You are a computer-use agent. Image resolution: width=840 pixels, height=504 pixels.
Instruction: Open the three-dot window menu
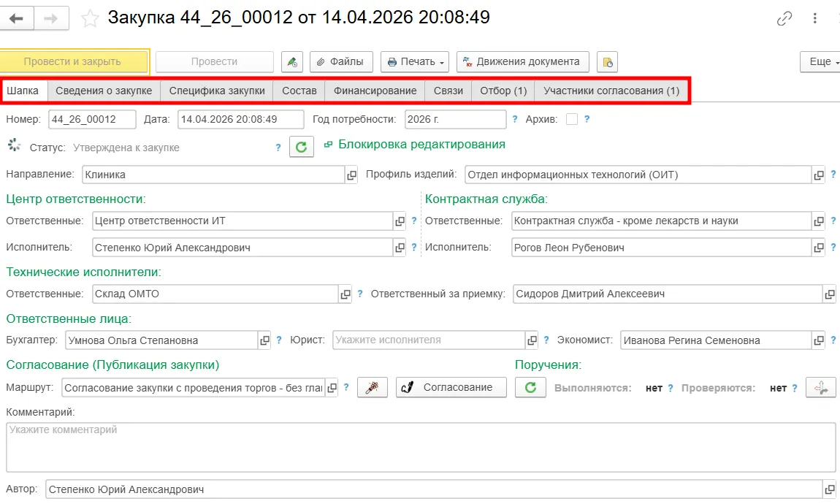815,19
